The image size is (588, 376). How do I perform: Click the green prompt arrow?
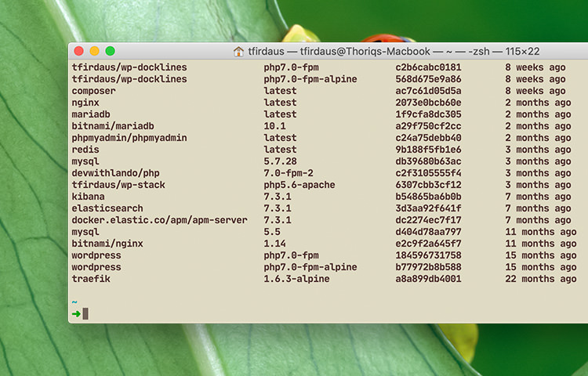(x=75, y=314)
